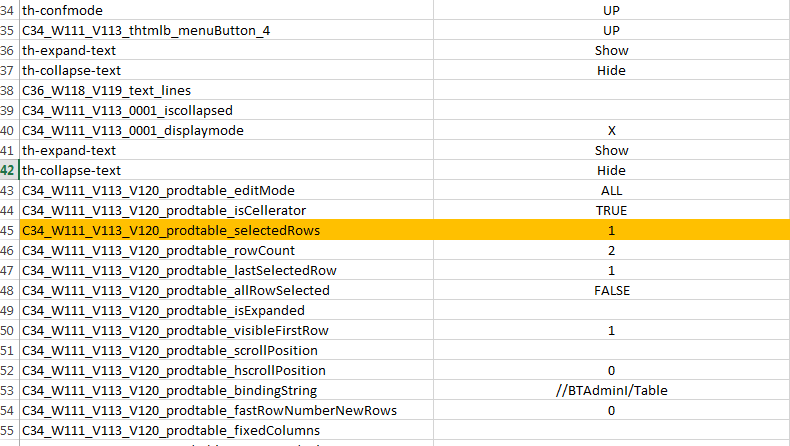The height and width of the screenshot is (446, 790).
Task: Click value 1 beside prodtable_lastSelectedRow
Action: [612, 270]
